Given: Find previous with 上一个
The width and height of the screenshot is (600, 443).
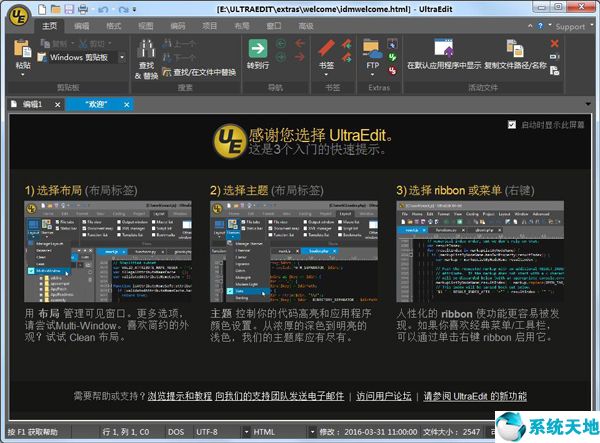Looking at the screenshot, I should pos(179,44).
